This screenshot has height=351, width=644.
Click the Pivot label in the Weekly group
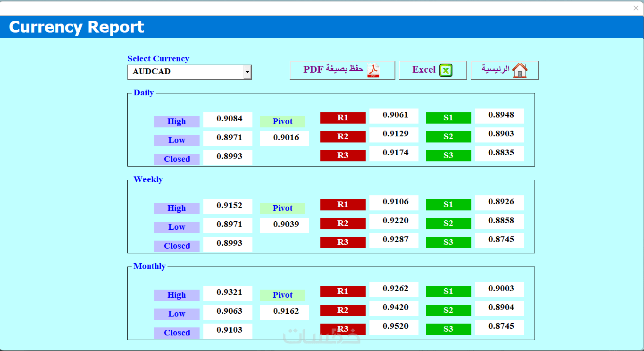point(283,209)
